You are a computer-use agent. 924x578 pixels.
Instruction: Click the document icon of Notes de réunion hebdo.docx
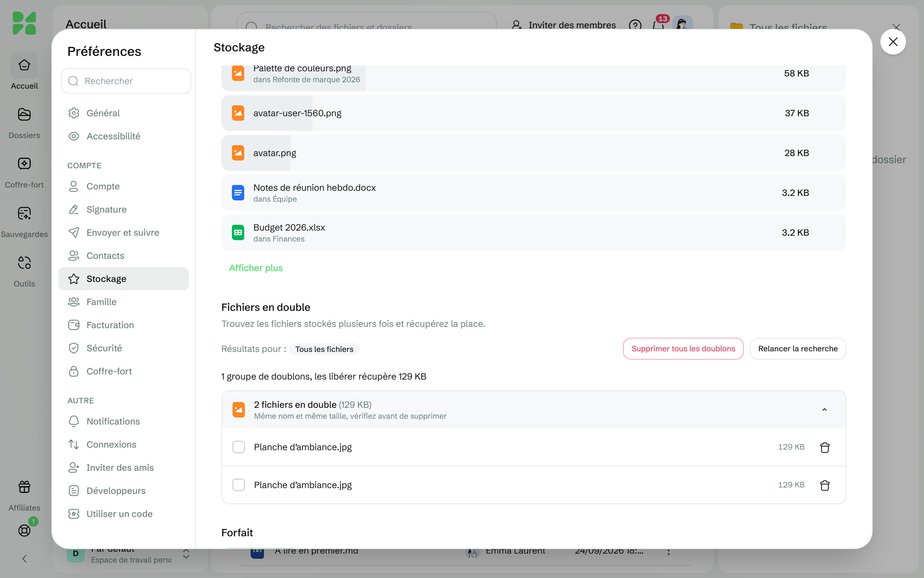coord(238,193)
